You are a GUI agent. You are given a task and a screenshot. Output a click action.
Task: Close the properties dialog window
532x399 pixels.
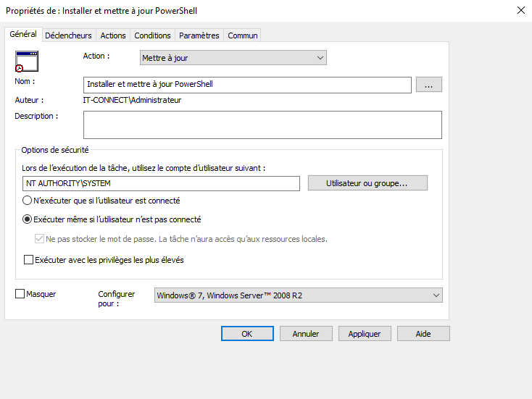[x=520, y=10]
